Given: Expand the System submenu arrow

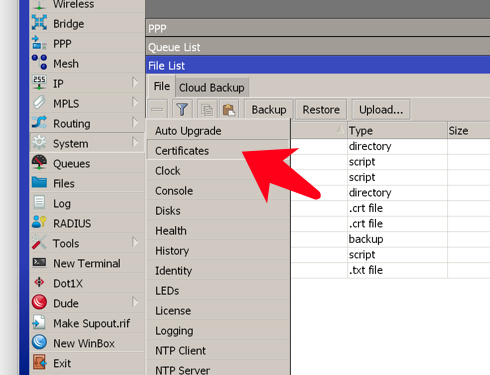Looking at the screenshot, I should 135,142.
